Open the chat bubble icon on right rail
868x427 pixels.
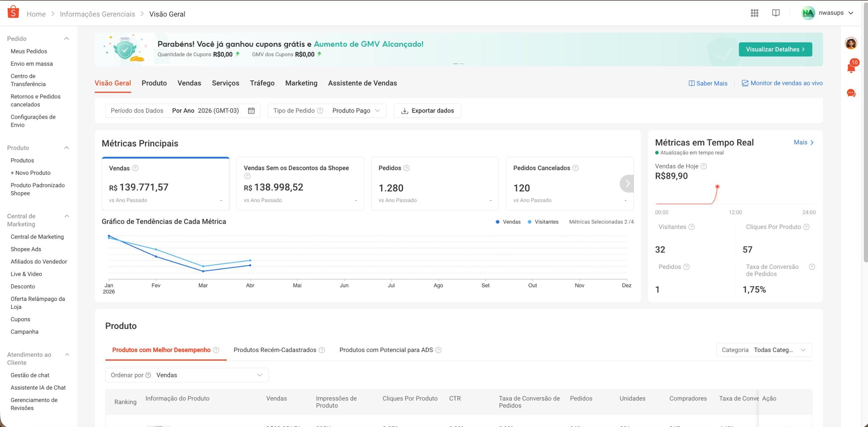coord(851,93)
